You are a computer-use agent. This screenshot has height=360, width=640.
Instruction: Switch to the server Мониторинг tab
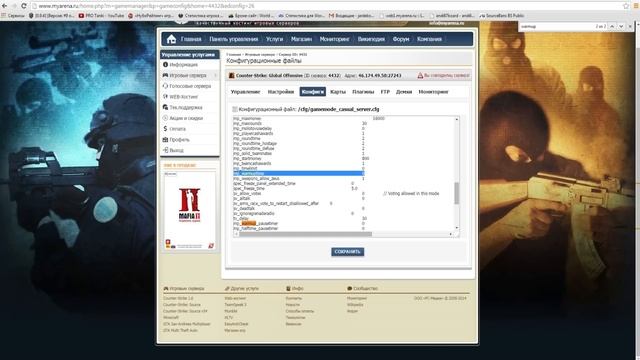[433, 92]
